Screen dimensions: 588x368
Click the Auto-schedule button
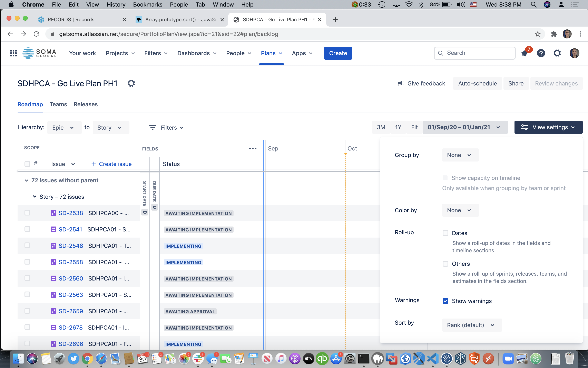[478, 83]
